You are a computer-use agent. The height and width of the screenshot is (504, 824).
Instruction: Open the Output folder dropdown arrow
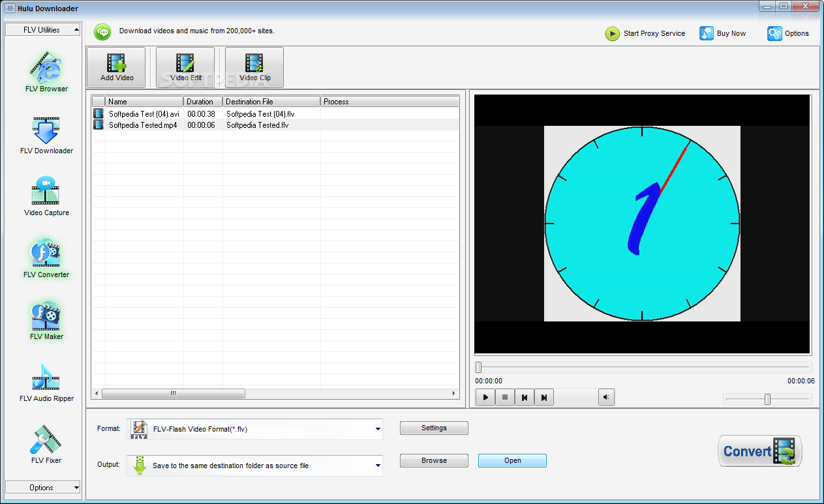[x=378, y=466]
